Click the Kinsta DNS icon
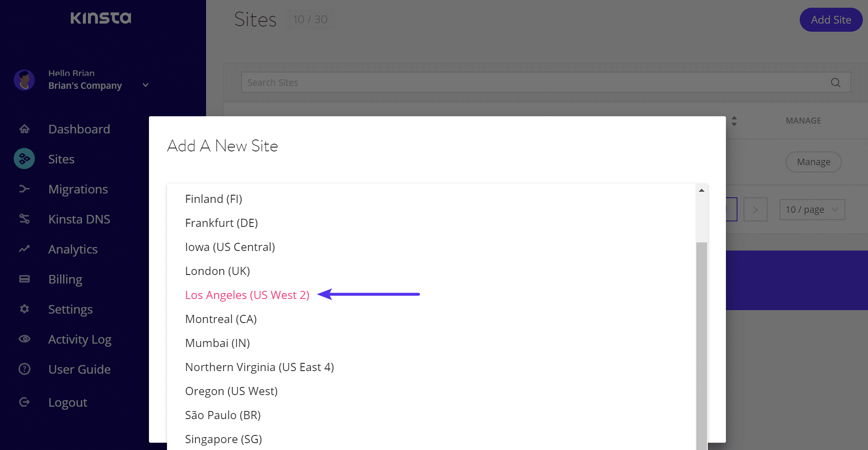Viewport: 868px width, 450px height. tap(24, 219)
